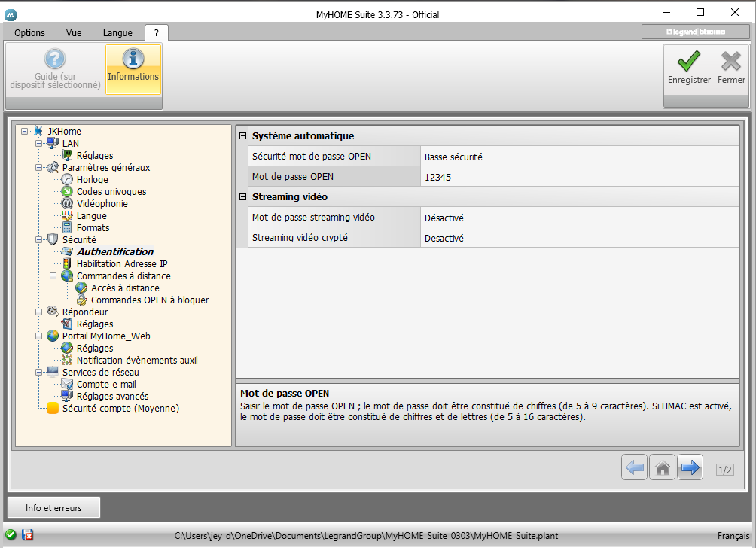Open the Info et erreurs panel
This screenshot has width=756, height=548.
[x=53, y=507]
